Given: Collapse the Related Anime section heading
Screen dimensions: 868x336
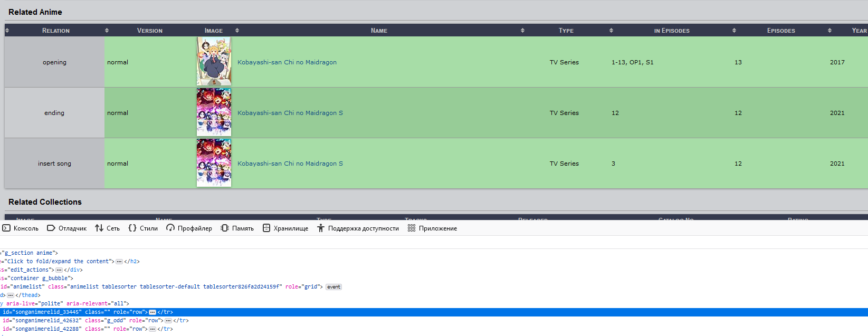Looking at the screenshot, I should click(x=35, y=12).
